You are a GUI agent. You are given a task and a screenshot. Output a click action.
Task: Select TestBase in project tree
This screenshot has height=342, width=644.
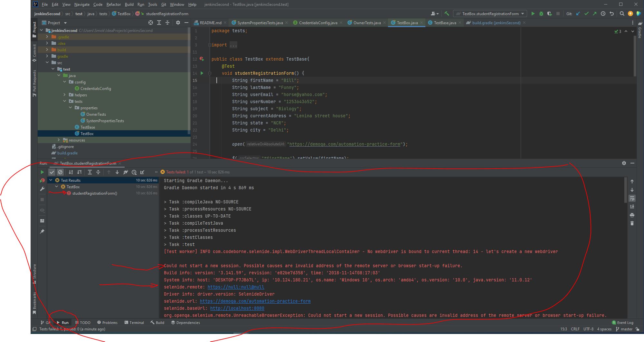[88, 127]
